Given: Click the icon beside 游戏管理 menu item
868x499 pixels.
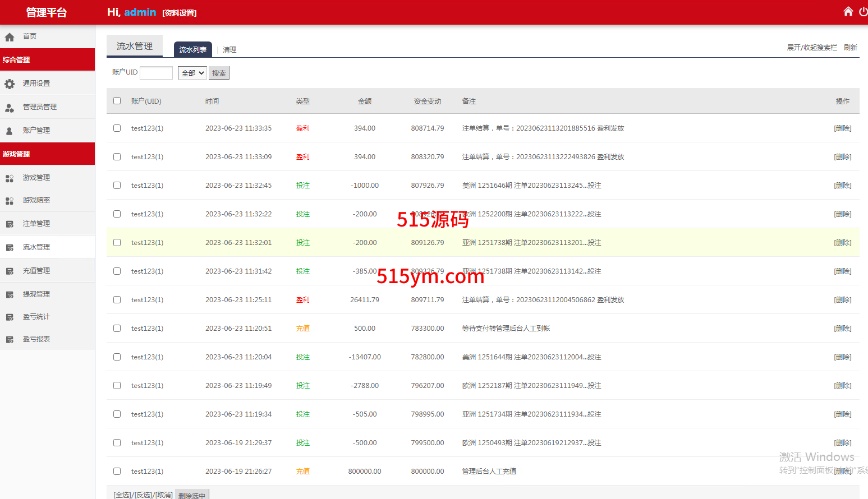Looking at the screenshot, I should (x=10, y=178).
